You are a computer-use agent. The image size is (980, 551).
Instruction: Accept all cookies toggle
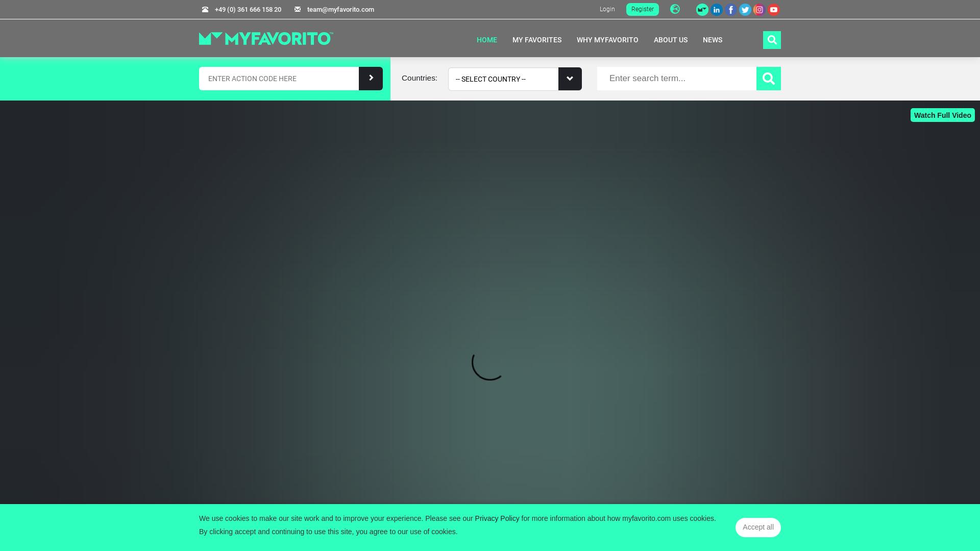pos(758,527)
